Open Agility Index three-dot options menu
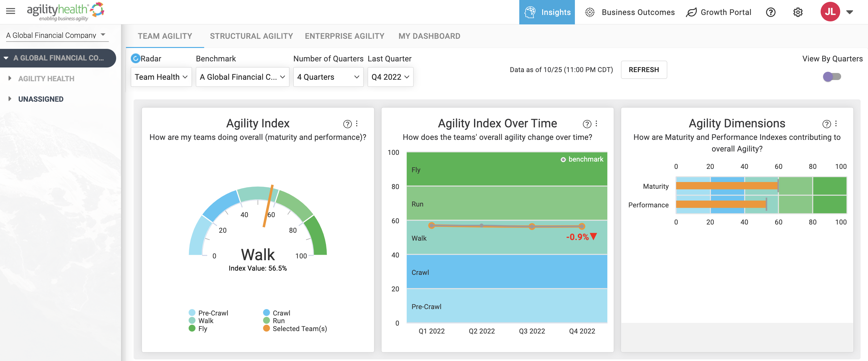868x361 pixels. 357,124
